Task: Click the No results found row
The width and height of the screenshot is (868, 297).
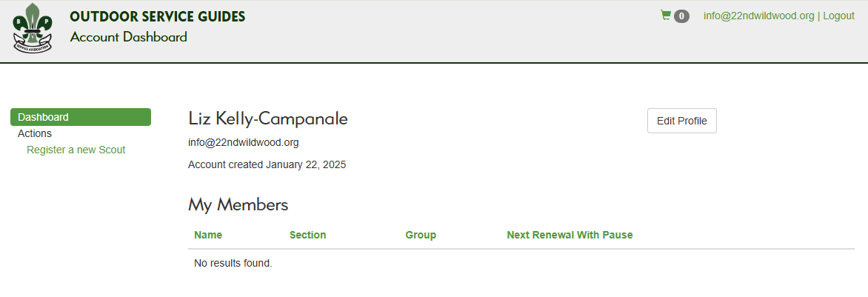Action: coord(233,263)
